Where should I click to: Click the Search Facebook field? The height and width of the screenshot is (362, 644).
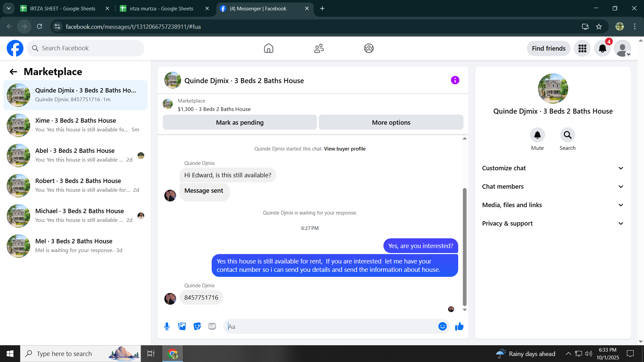pos(86,48)
